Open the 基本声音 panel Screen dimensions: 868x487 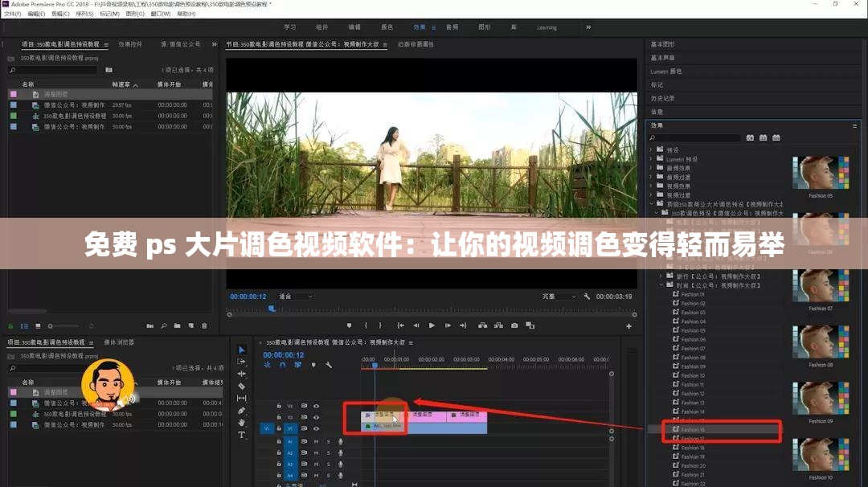pos(662,58)
